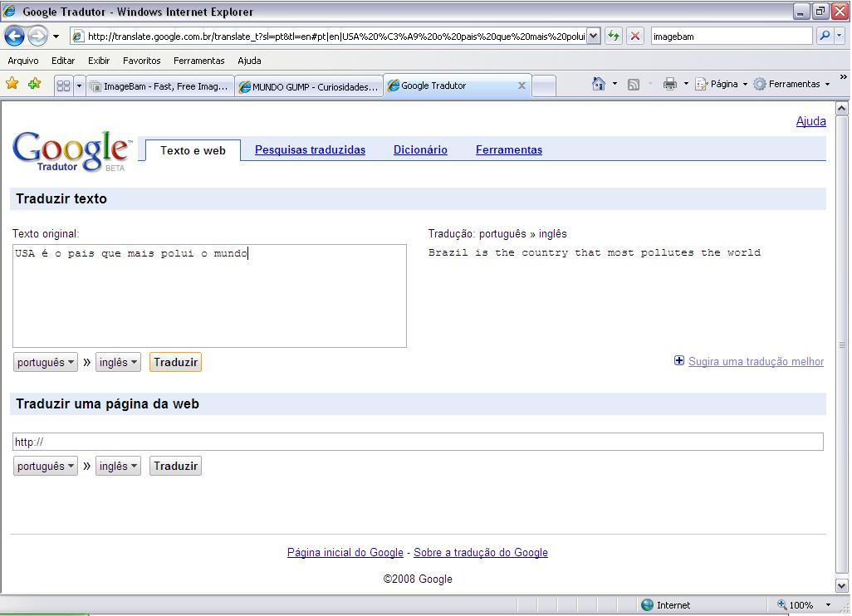Viewport: 852px width, 616px height.
Task: Open the Exibir menu
Action: pyautogui.click(x=99, y=61)
